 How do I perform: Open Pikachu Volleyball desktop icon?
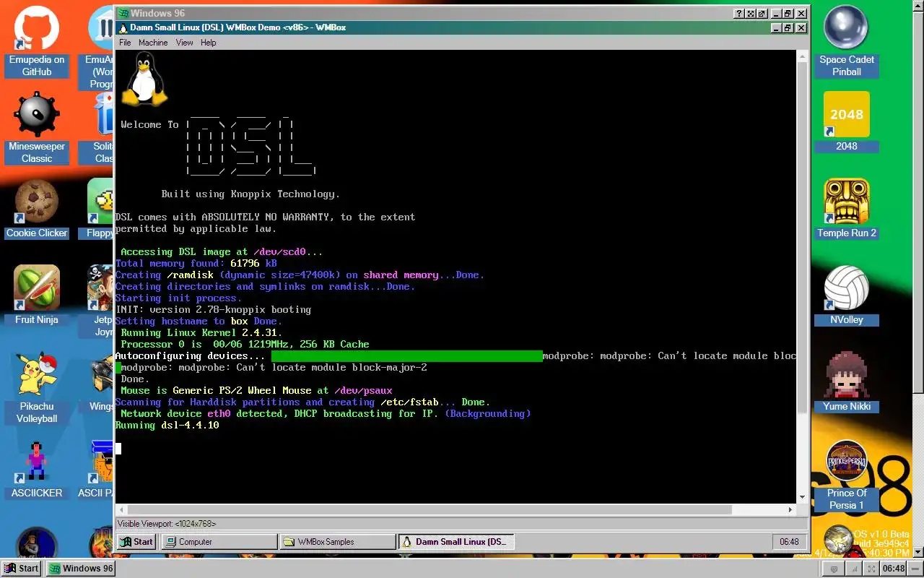[36, 388]
